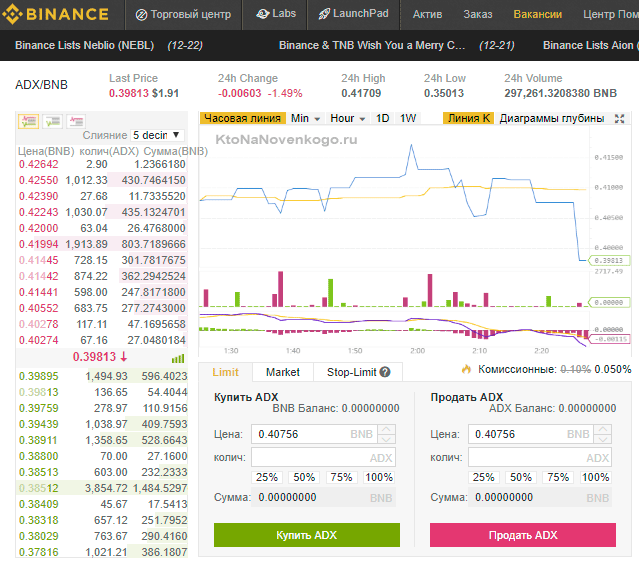
Task: Select 100% in sell panel
Action: [595, 477]
